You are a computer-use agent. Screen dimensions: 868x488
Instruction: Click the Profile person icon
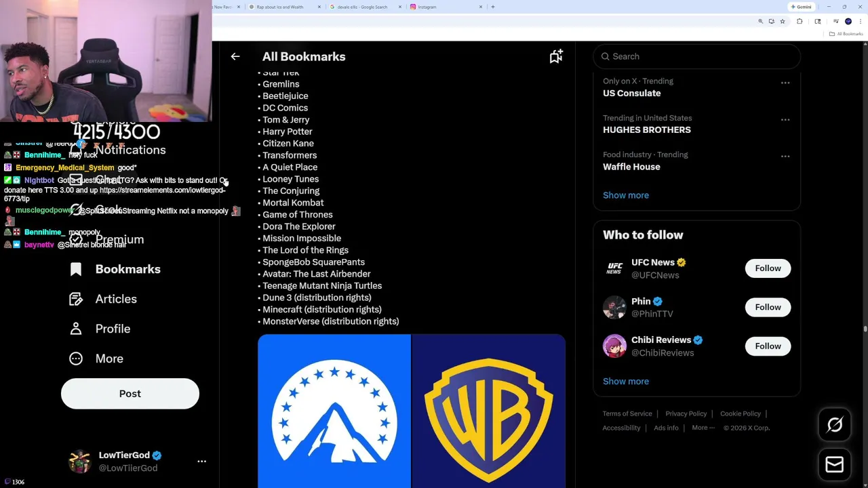tap(76, 329)
